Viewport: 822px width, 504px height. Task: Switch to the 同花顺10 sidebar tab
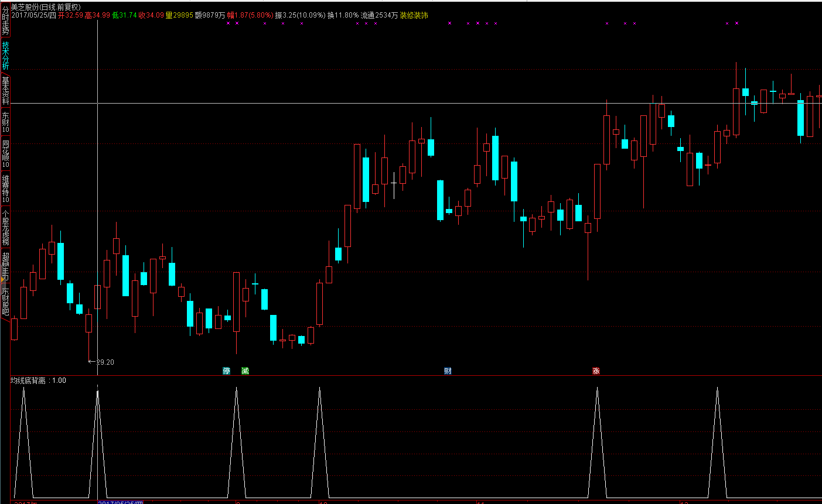5,154
